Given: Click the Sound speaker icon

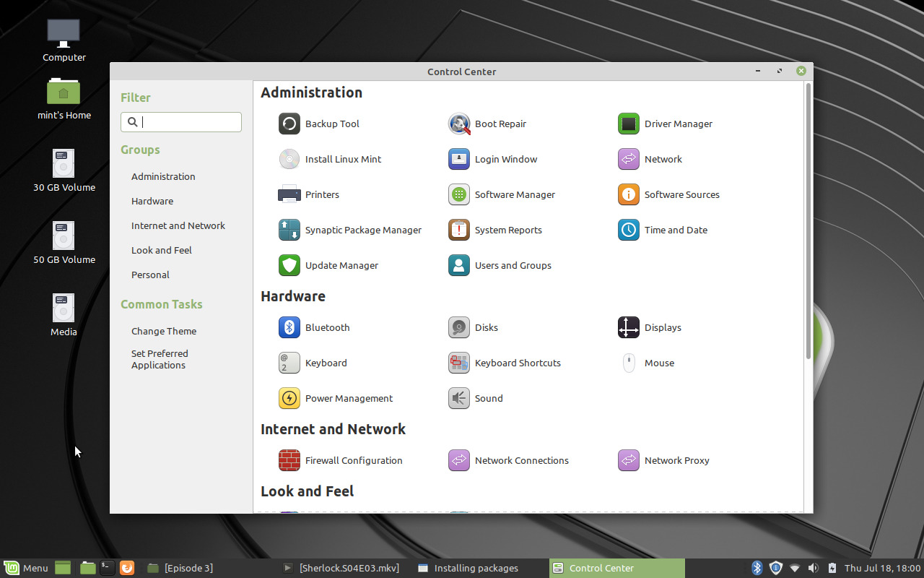Looking at the screenshot, I should [459, 398].
